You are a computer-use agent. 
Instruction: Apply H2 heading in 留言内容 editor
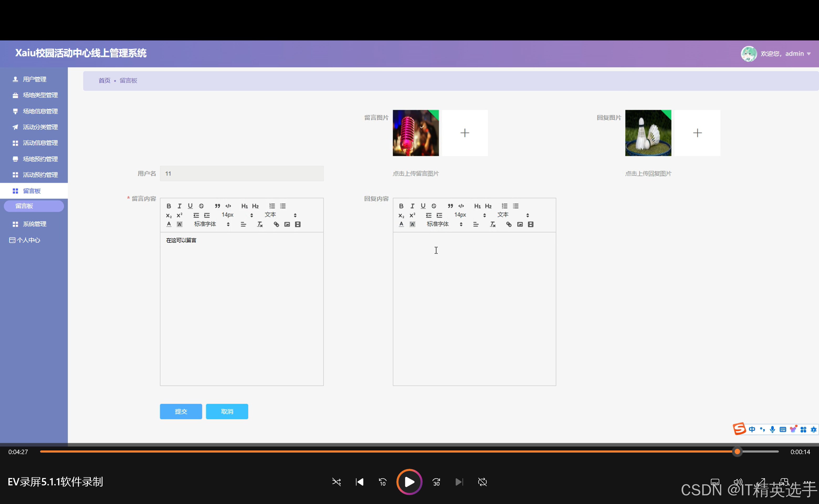(255, 206)
